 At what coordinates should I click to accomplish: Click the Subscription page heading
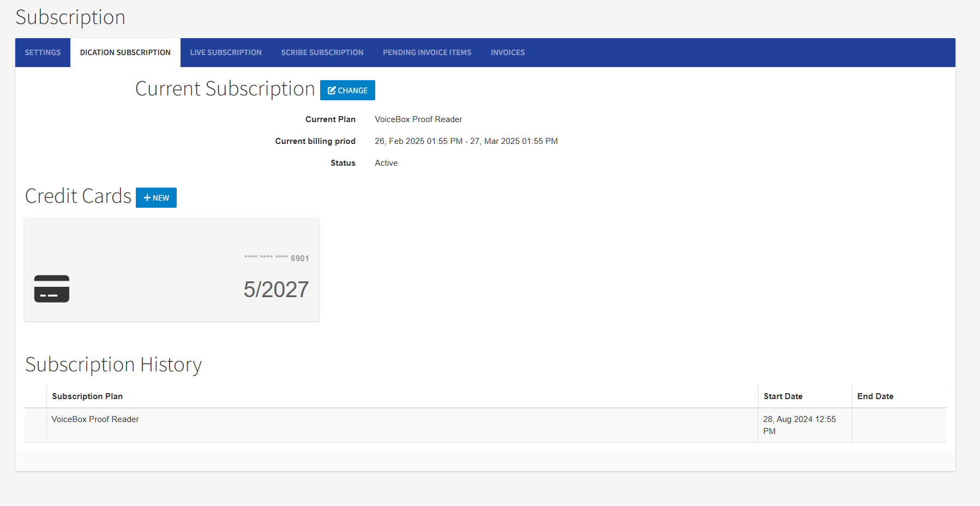pos(70,17)
